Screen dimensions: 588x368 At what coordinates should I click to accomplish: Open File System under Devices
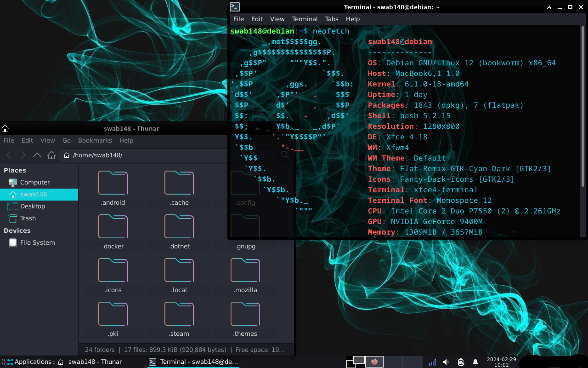point(39,242)
